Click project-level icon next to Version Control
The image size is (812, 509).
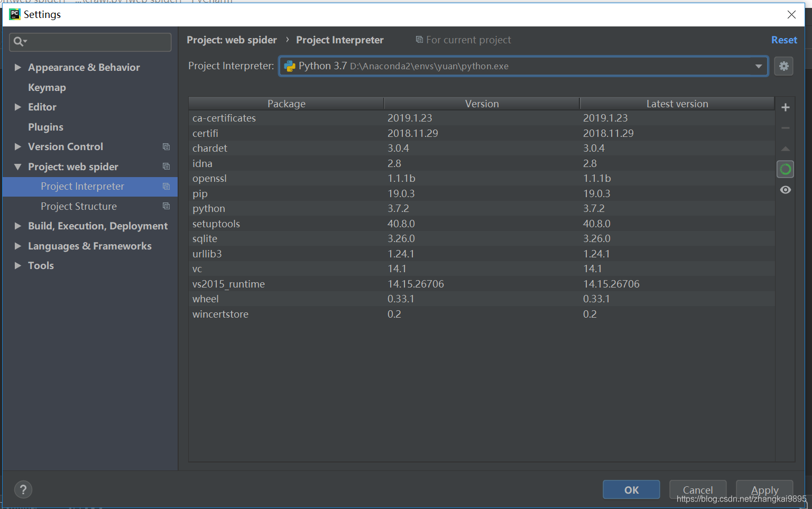166,147
